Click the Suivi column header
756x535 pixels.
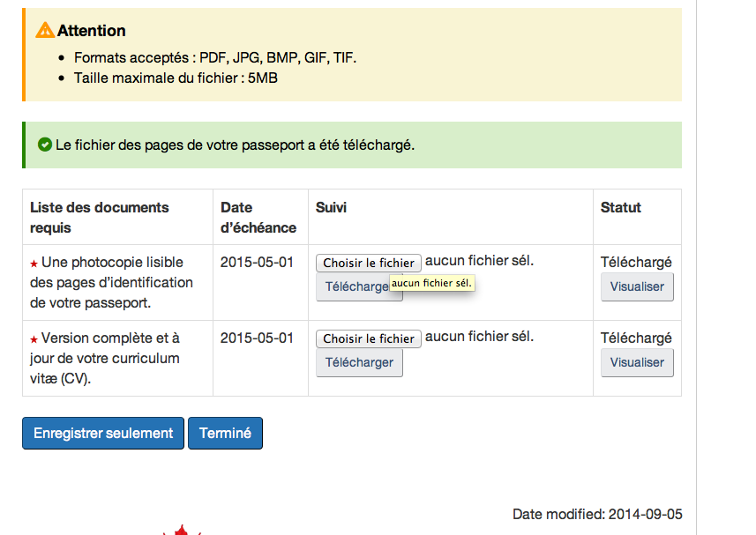pyautogui.click(x=331, y=207)
